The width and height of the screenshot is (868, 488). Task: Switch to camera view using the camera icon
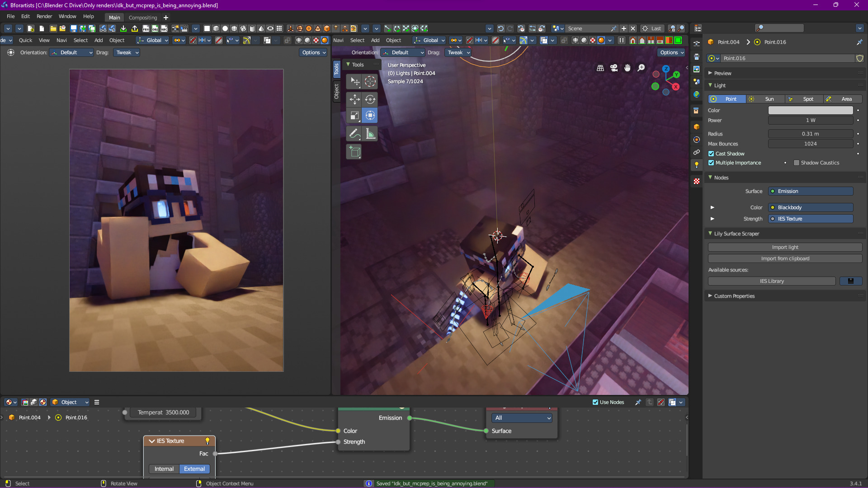coord(614,68)
